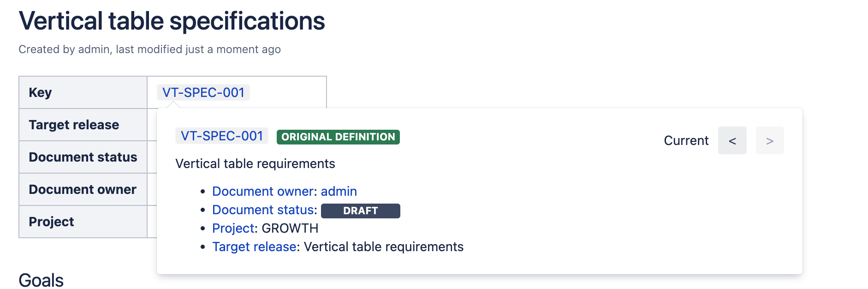
Task: Click Document status link in popup list
Action: [x=263, y=210]
